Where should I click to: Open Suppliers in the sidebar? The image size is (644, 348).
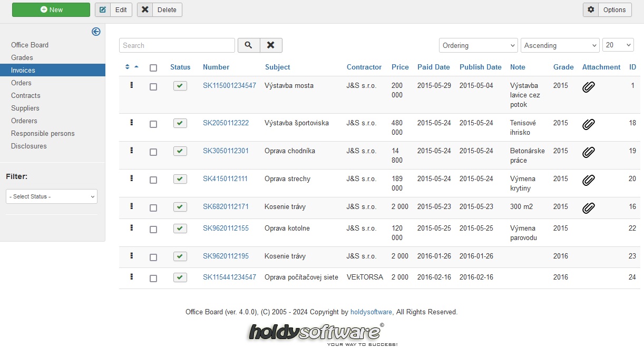coord(25,108)
